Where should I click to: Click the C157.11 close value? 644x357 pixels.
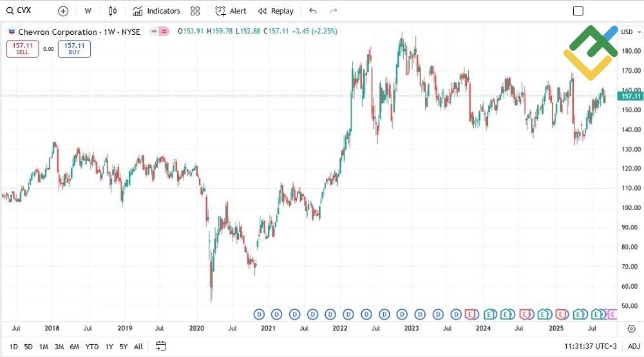click(x=276, y=31)
